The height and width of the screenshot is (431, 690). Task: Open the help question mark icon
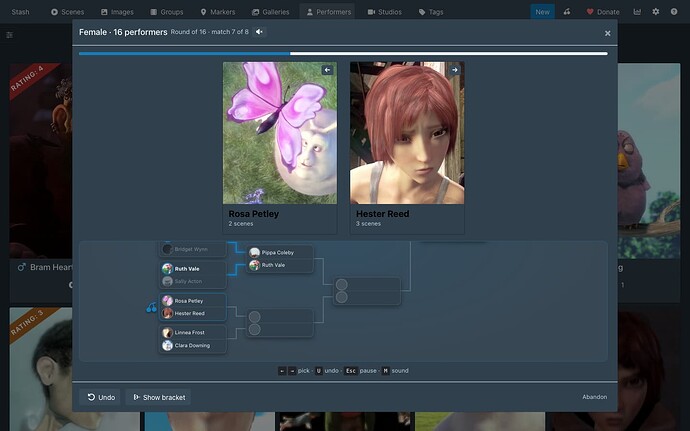tap(674, 12)
